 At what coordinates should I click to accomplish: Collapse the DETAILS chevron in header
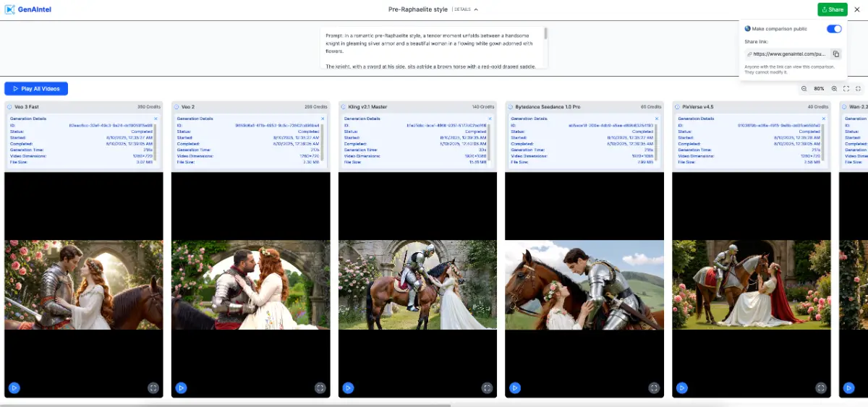pyautogui.click(x=476, y=9)
